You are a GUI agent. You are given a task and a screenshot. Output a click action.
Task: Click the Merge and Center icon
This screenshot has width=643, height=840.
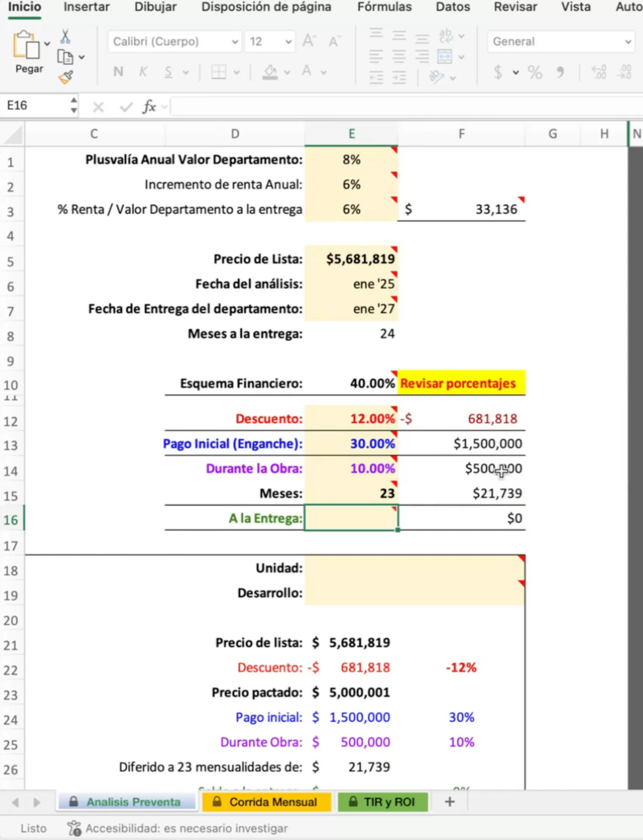[445, 57]
